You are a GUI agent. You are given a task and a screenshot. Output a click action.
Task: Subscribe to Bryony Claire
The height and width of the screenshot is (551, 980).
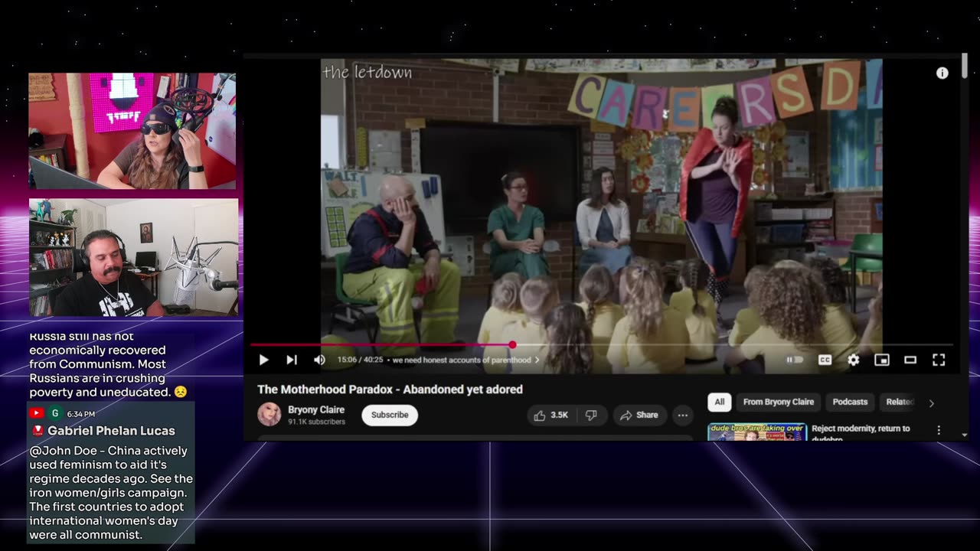pyautogui.click(x=390, y=415)
